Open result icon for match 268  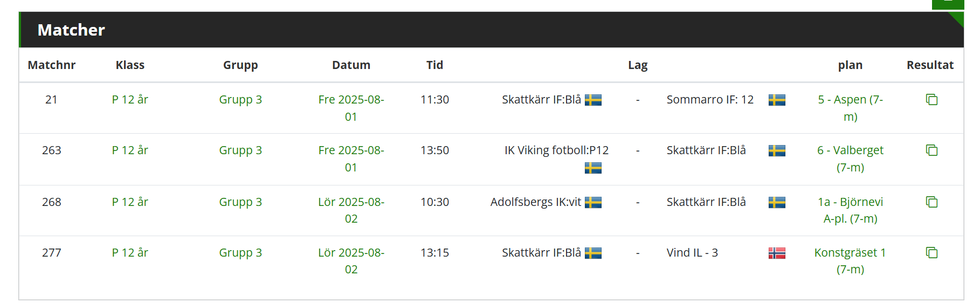931,202
